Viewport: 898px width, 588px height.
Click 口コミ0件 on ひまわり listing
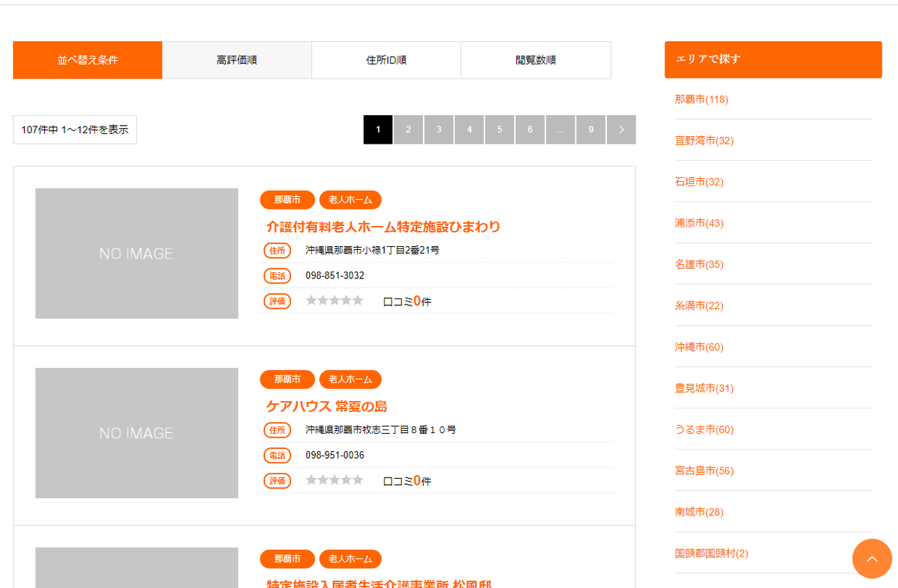[x=407, y=301]
